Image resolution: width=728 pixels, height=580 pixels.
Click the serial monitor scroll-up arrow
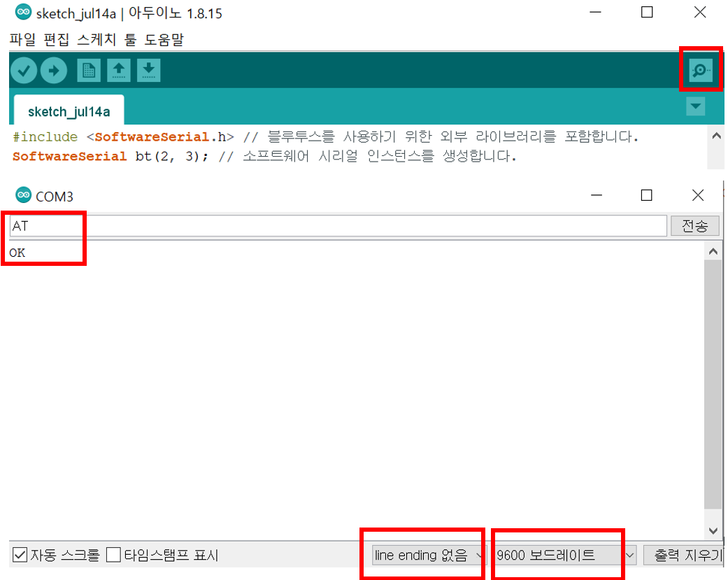713,252
